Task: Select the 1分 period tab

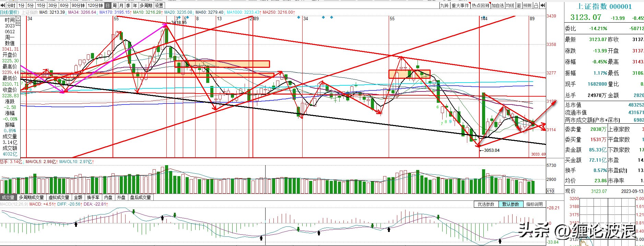Action: (21, 5)
